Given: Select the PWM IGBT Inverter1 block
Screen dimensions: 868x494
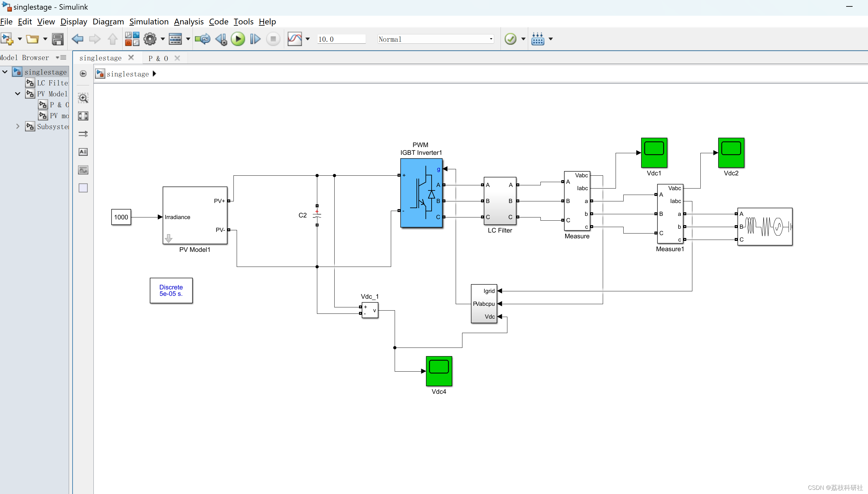Looking at the screenshot, I should coord(421,193).
